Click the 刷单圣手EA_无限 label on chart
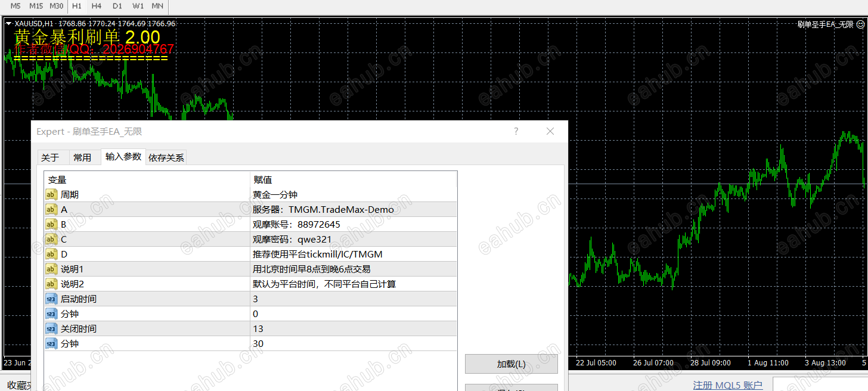Viewport: 868px width, 391px height. tap(824, 24)
